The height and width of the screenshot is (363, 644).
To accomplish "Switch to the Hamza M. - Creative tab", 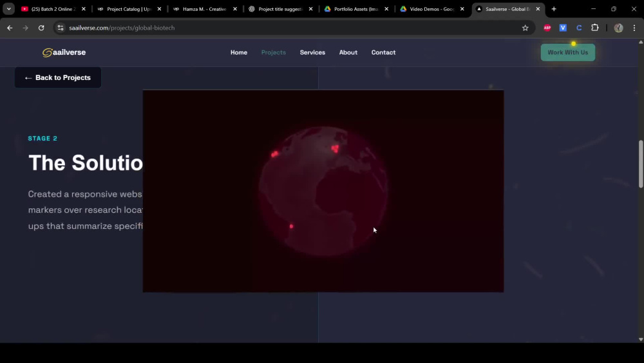I will click(x=205, y=8).
